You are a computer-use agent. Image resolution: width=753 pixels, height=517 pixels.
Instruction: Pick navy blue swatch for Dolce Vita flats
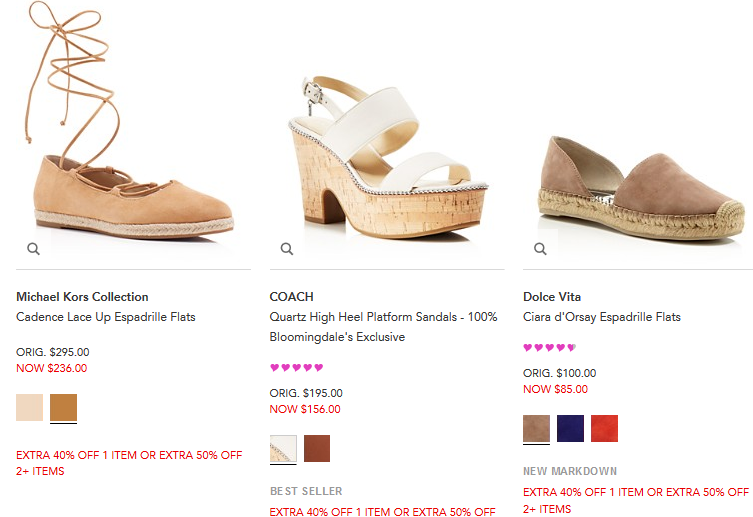[570, 428]
